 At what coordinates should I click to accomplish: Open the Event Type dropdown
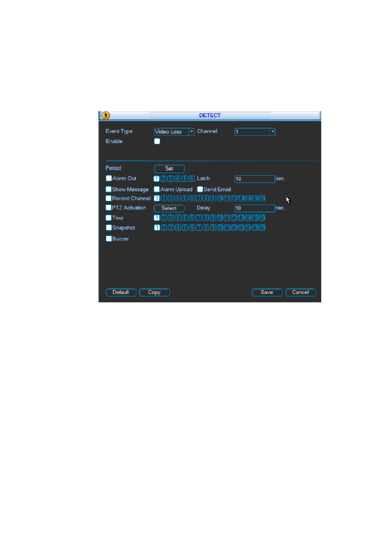[x=174, y=132]
